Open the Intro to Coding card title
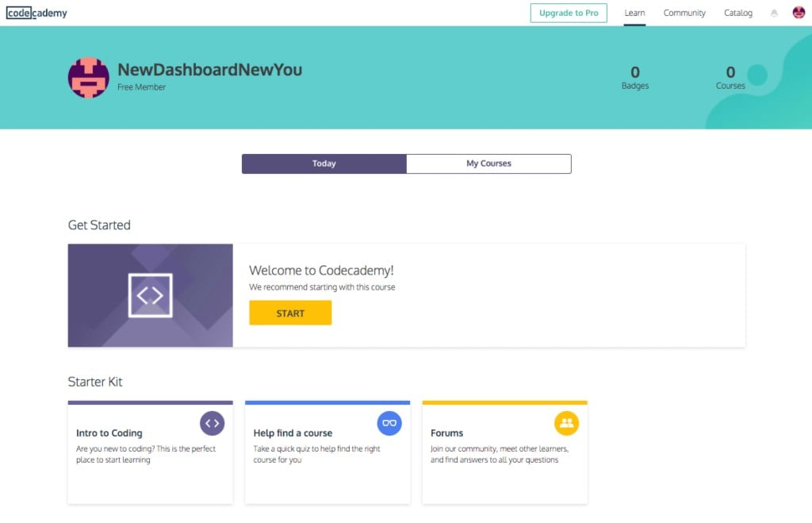 [x=109, y=433]
